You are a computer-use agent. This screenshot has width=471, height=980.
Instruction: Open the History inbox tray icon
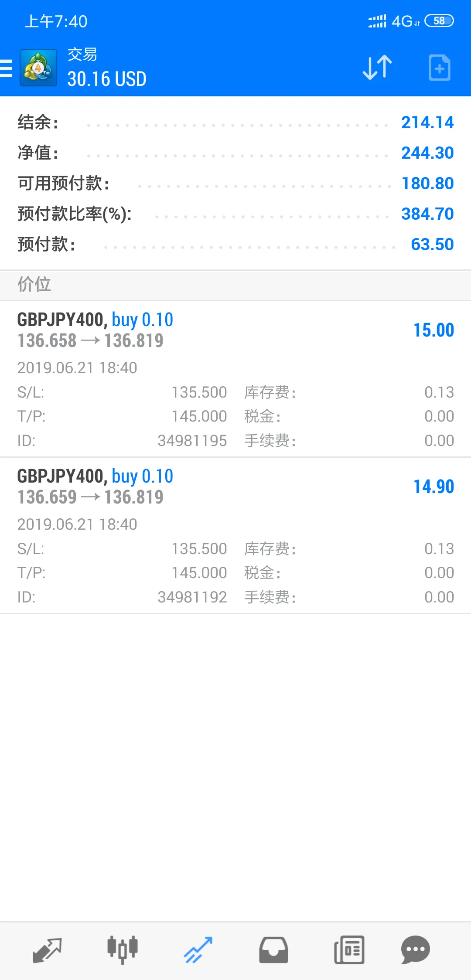(x=273, y=950)
